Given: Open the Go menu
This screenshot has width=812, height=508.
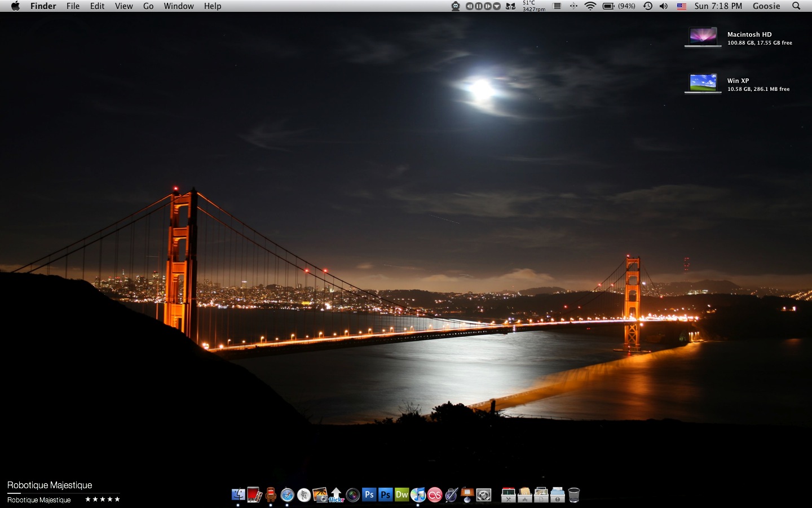Looking at the screenshot, I should [x=148, y=6].
